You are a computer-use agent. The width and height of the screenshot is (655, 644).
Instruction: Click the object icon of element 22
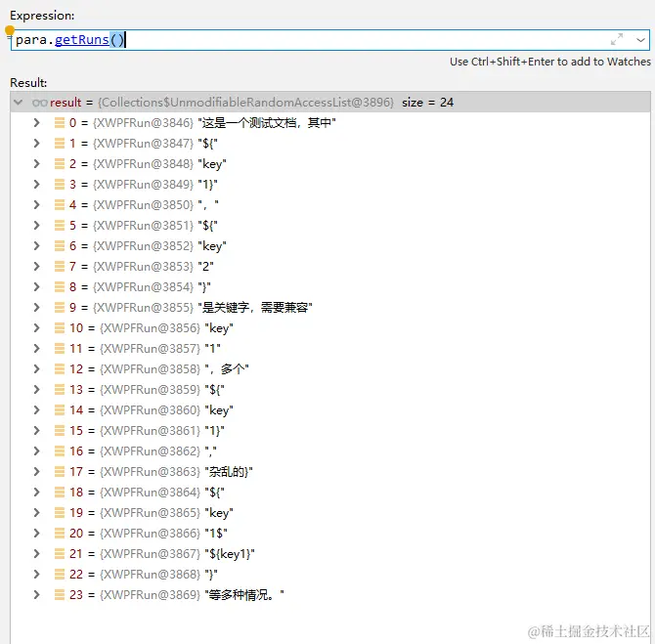[x=60, y=574]
